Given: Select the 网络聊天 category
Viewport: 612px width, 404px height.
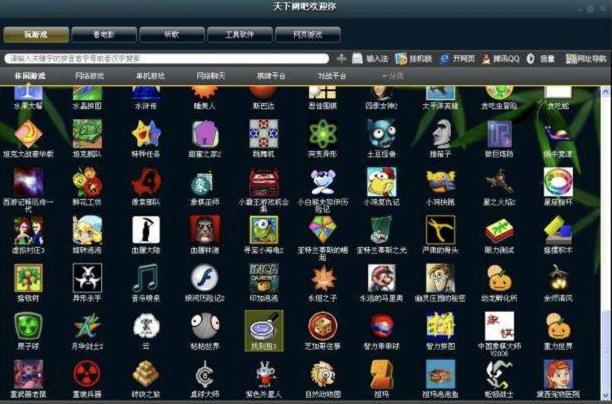Looking at the screenshot, I should [211, 76].
